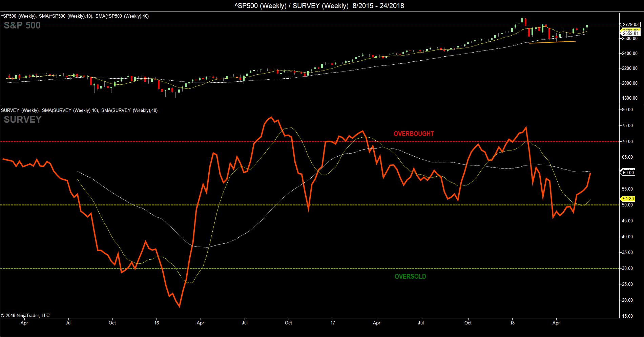This screenshot has height=337, width=644.
Task: Click the '18' year label on time axis
Action: pyautogui.click(x=512, y=323)
